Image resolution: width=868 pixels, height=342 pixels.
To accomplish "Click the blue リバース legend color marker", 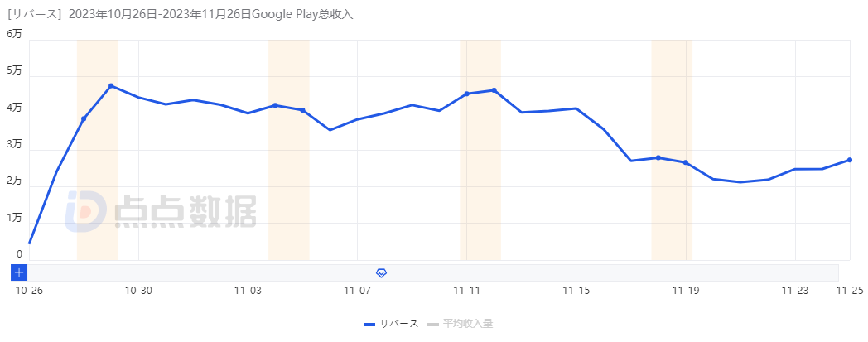I will tap(369, 324).
